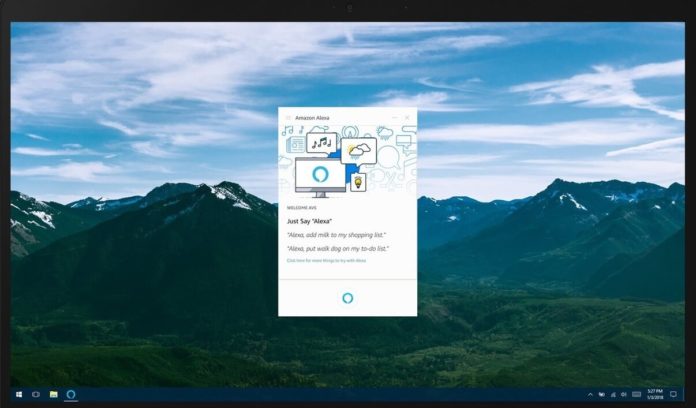Open the clock and date flyout

655,394
